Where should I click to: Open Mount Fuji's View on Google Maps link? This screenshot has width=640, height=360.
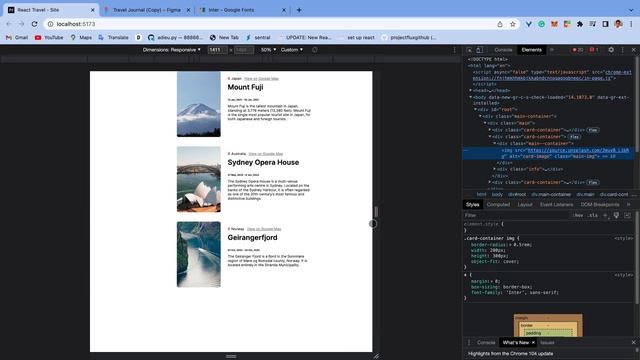tap(261, 78)
